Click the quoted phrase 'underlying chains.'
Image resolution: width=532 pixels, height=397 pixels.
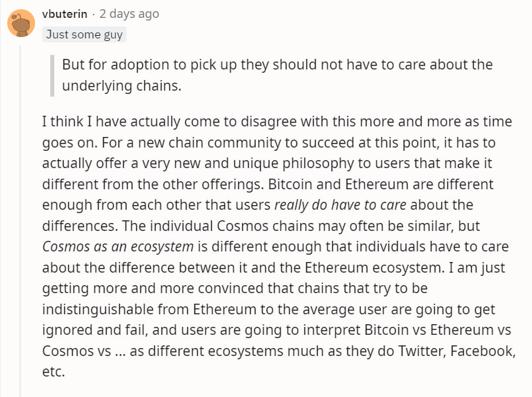(x=122, y=86)
